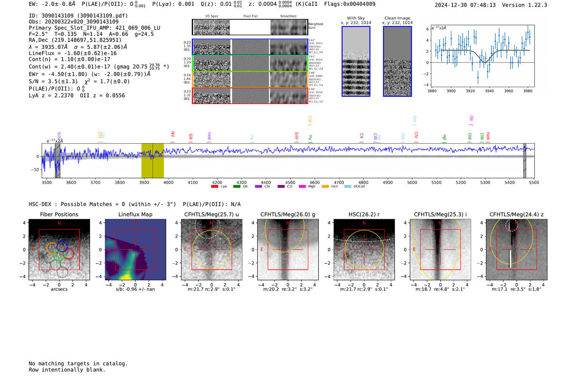
Task: Click the light blue (K)CaII legend swatch
Action: 348,186
